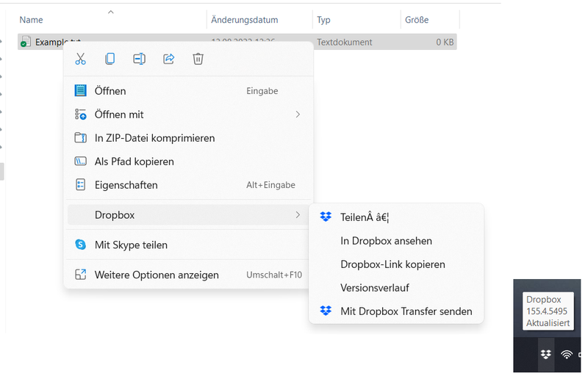Select 'Öffnen' from the context menu
Image resolution: width=588 pixels, height=376 pixels.
click(x=110, y=91)
